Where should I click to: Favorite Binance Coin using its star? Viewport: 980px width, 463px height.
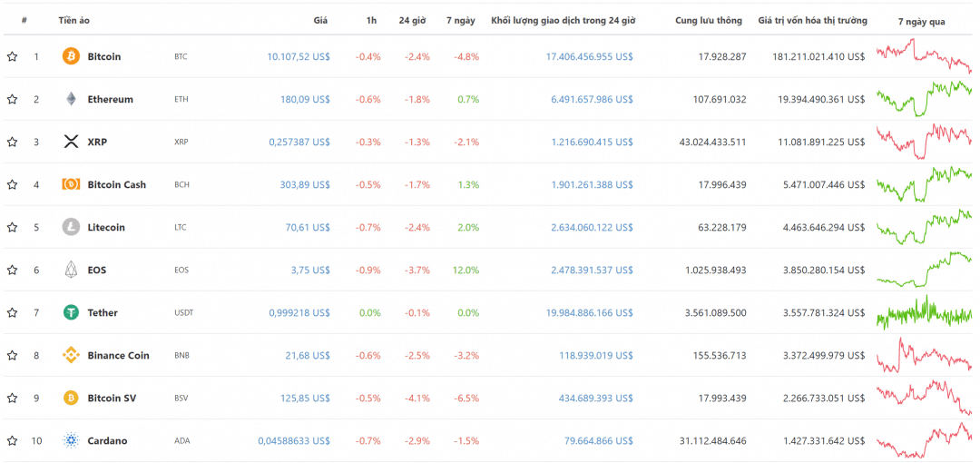click(x=12, y=355)
